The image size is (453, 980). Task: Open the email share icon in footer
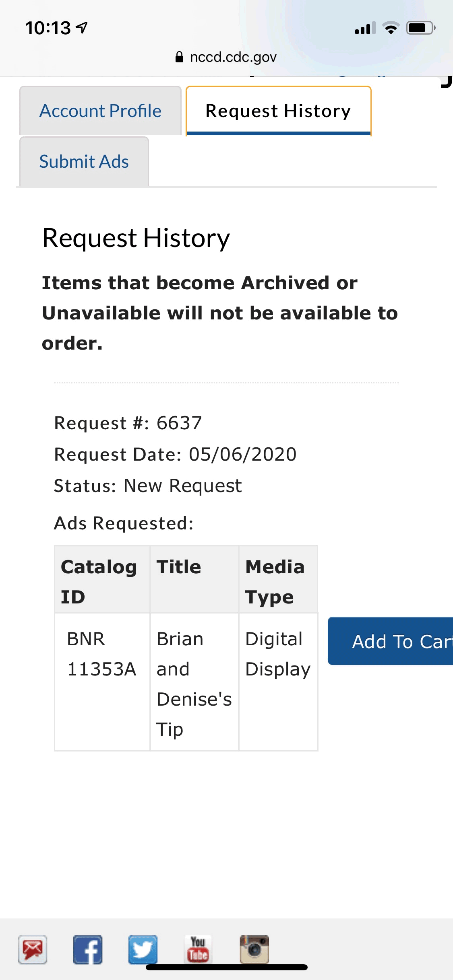coord(33,949)
